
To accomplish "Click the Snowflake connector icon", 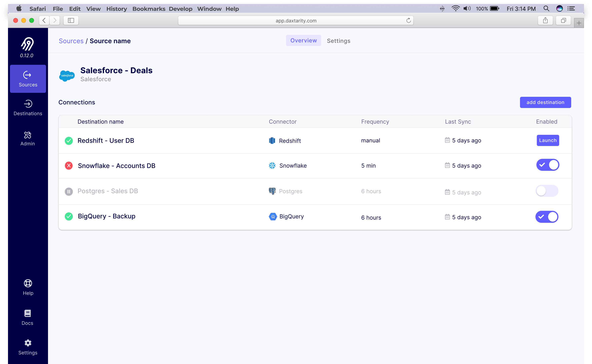I will pos(272,165).
